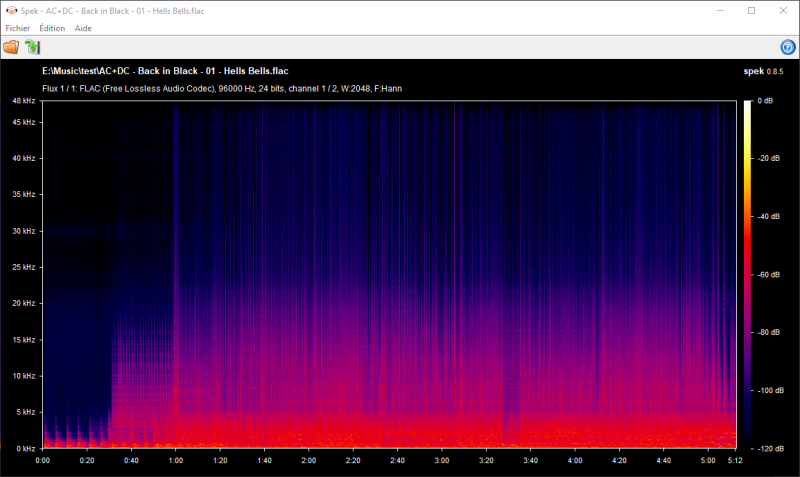Close the Spek window
Image resolution: width=800 pixels, height=477 pixels.
pos(784,10)
